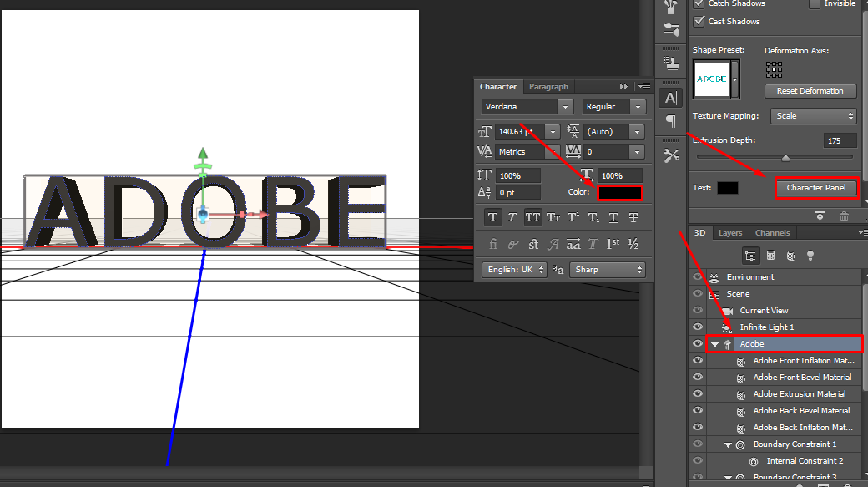Open Character panel icon in dock

click(671, 98)
